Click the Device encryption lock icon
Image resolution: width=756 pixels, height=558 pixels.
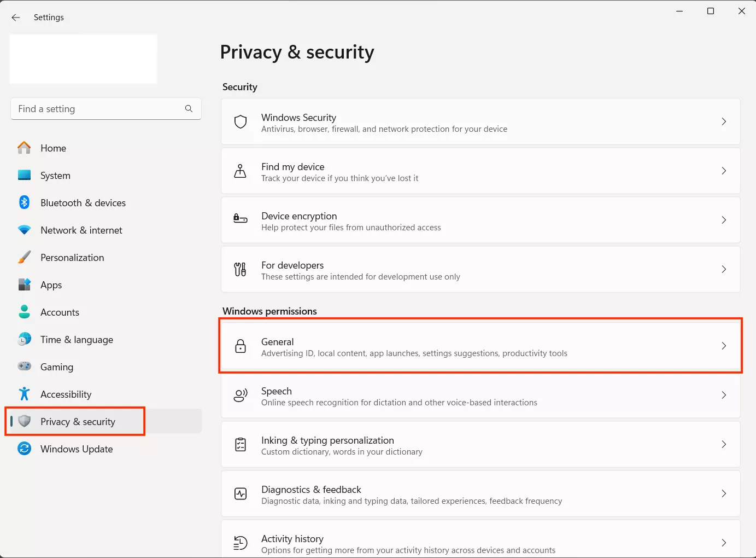pyautogui.click(x=241, y=219)
